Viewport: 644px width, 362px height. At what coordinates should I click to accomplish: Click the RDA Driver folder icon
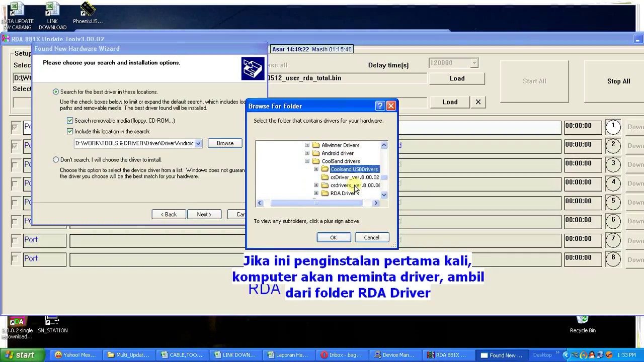point(325,194)
